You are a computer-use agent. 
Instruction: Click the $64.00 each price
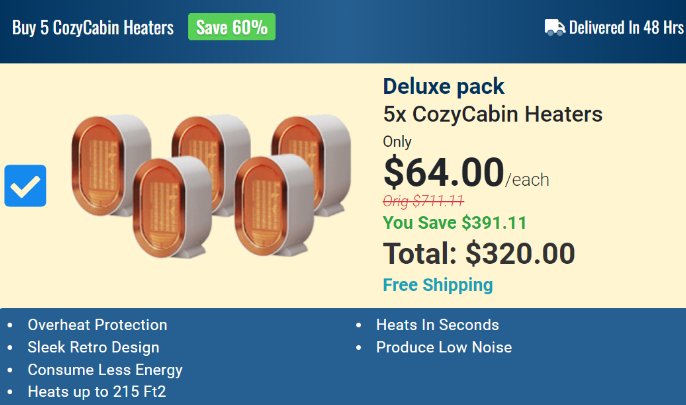click(x=466, y=173)
